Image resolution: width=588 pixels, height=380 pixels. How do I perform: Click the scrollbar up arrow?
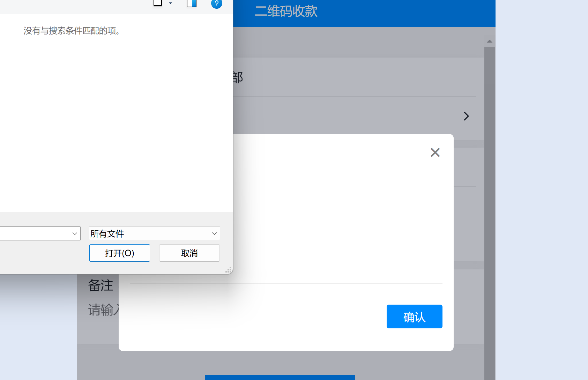click(x=490, y=41)
